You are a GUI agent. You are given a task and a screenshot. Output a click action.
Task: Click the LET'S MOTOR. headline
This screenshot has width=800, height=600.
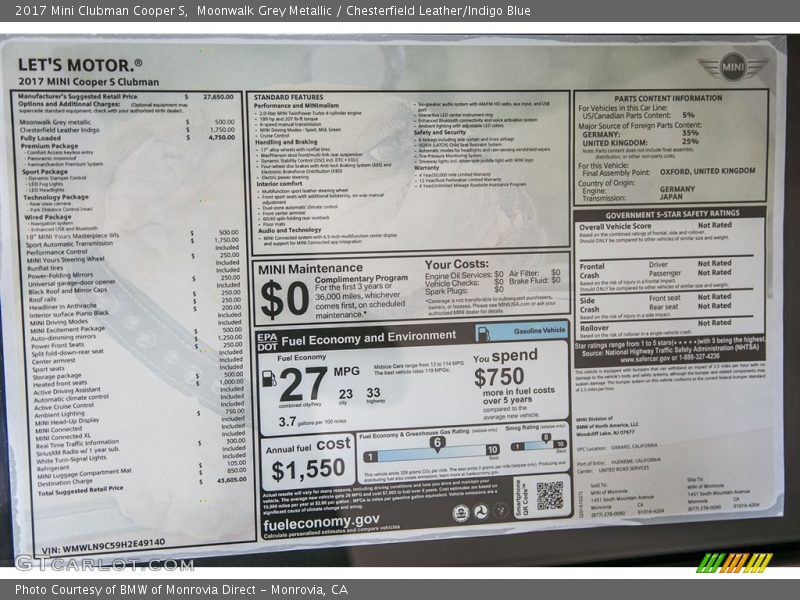[x=80, y=65]
